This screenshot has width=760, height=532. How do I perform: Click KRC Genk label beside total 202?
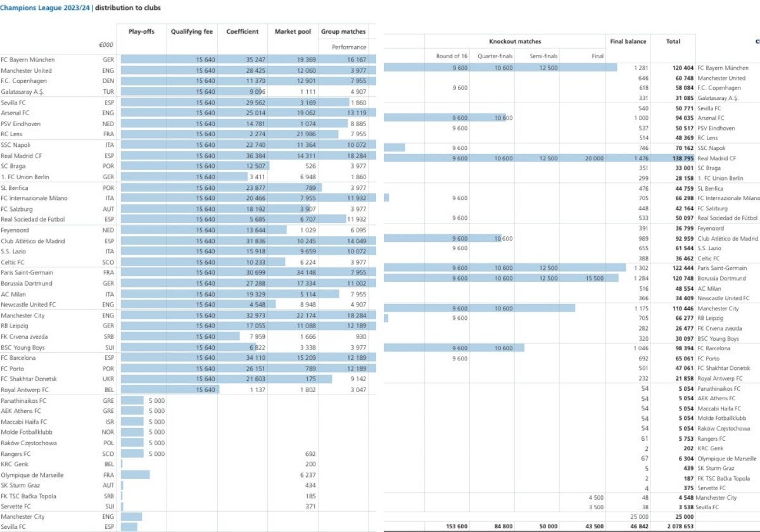[711, 448]
